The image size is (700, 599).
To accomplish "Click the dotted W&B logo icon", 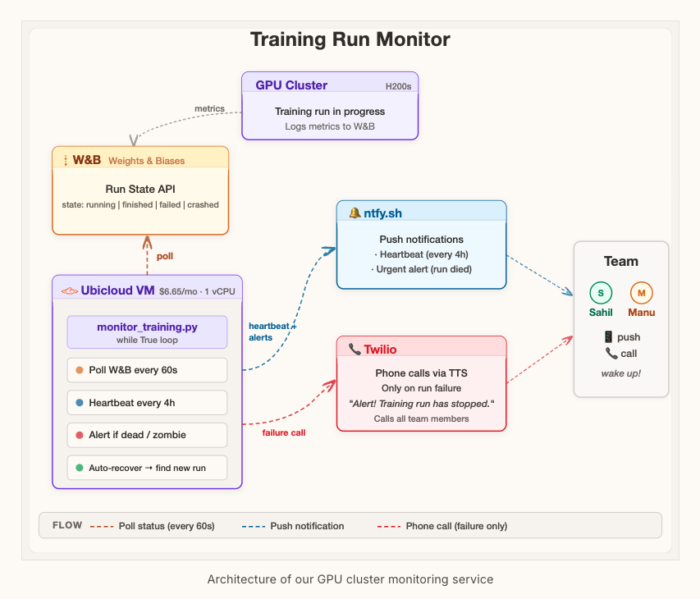I will point(66,160).
